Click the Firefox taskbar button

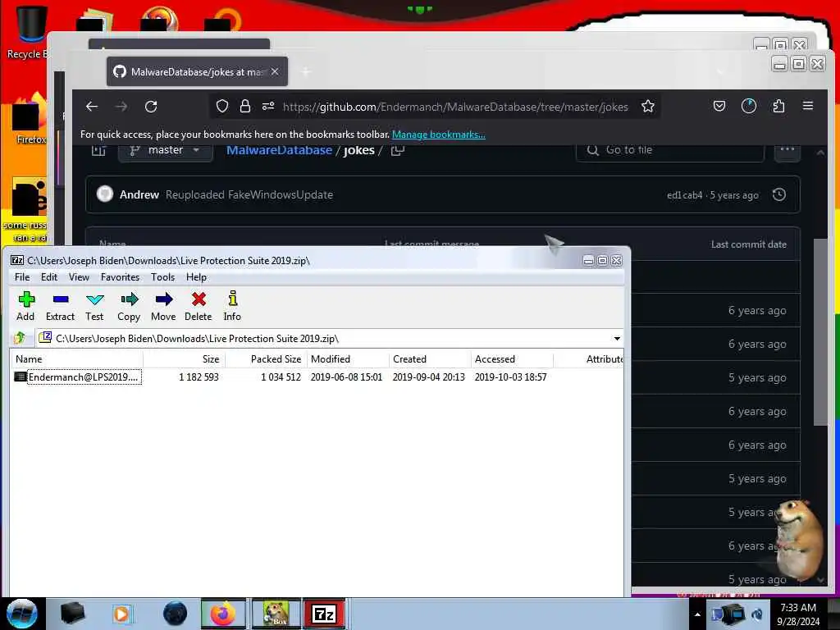pyautogui.click(x=223, y=614)
